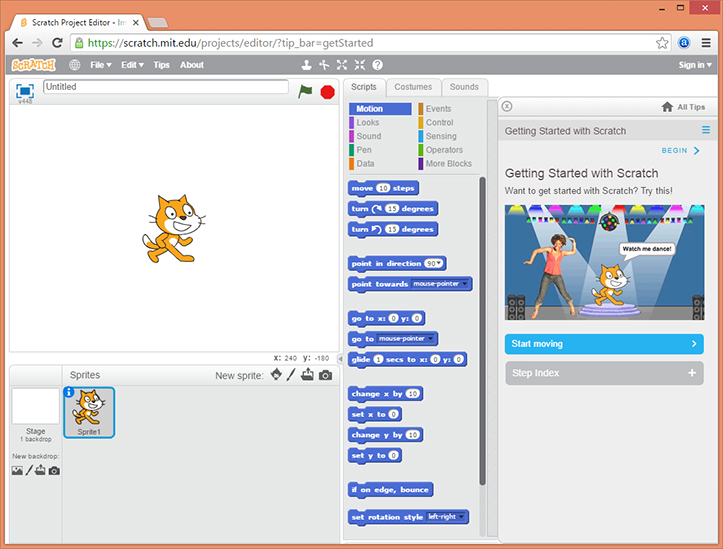Click the BEGIN link
Viewport: 723px width, 549px height.
click(x=681, y=151)
